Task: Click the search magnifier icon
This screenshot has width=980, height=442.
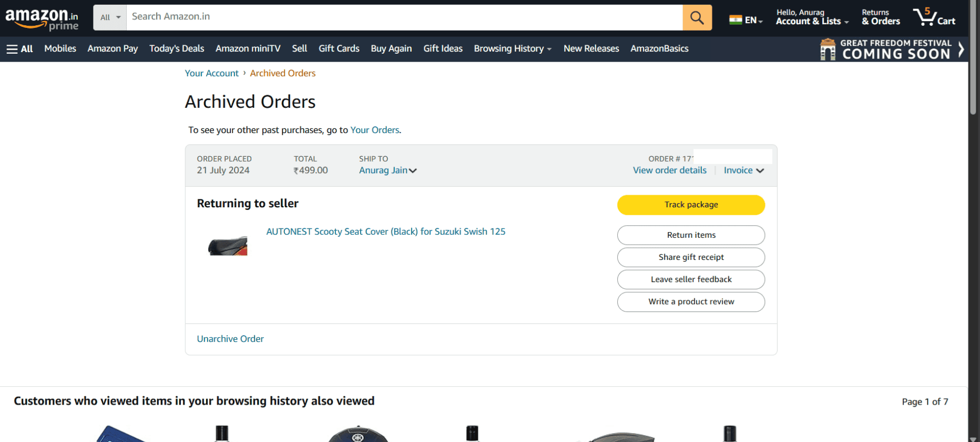Action: click(x=697, y=17)
